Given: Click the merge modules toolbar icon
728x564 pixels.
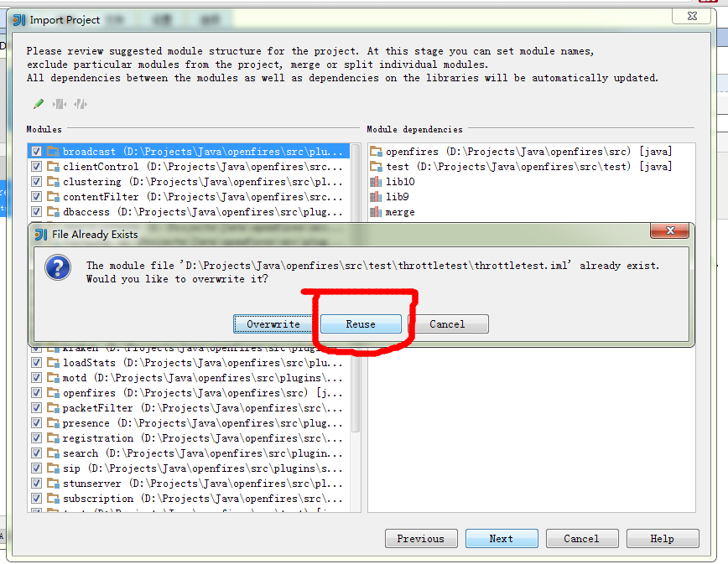Looking at the screenshot, I should pyautogui.click(x=59, y=103).
